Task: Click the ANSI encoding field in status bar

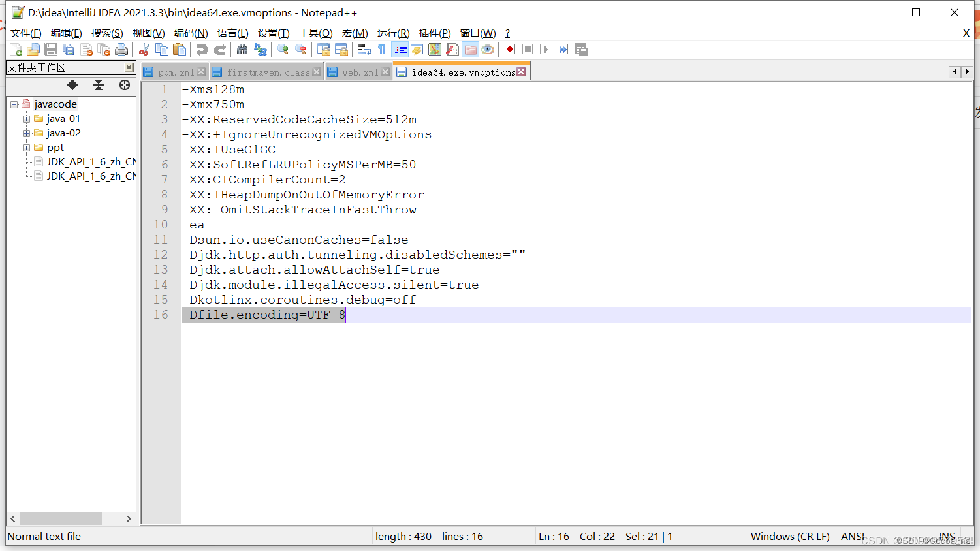Action: (x=852, y=536)
